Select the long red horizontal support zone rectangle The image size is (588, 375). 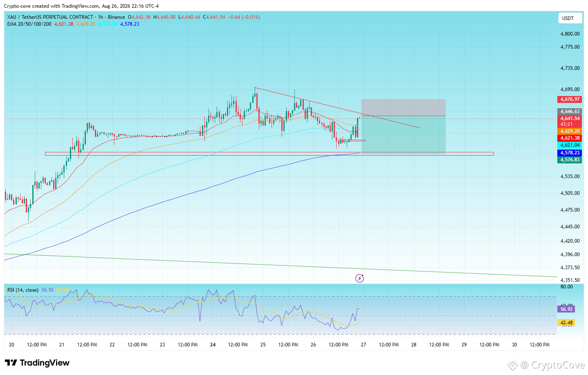(x=269, y=154)
